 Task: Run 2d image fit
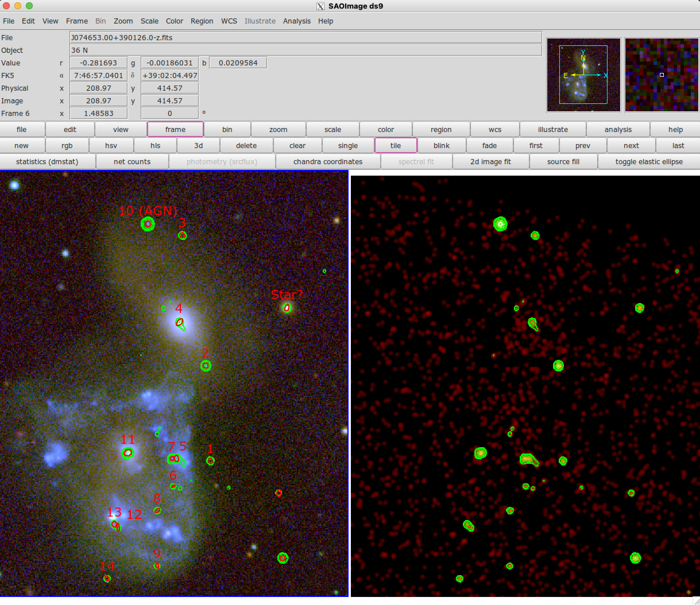click(x=490, y=162)
